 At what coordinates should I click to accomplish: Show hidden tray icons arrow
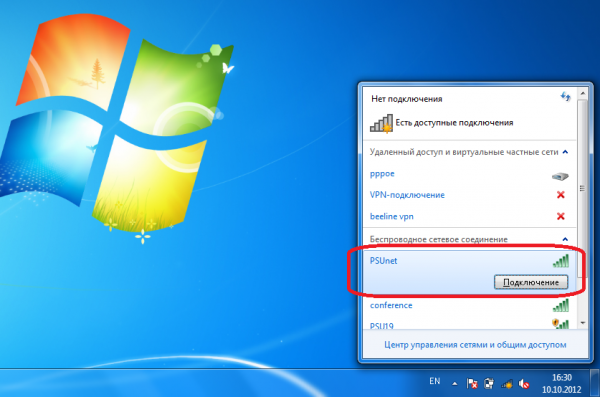(455, 383)
